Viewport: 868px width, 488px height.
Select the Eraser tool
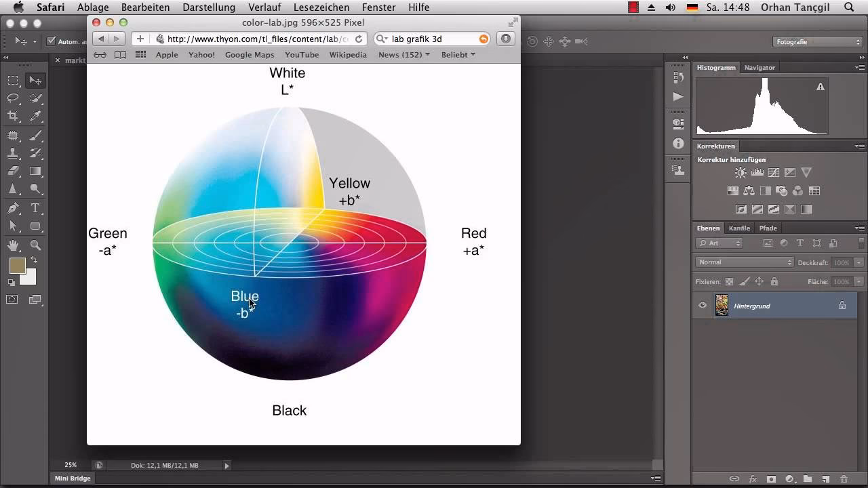13,171
